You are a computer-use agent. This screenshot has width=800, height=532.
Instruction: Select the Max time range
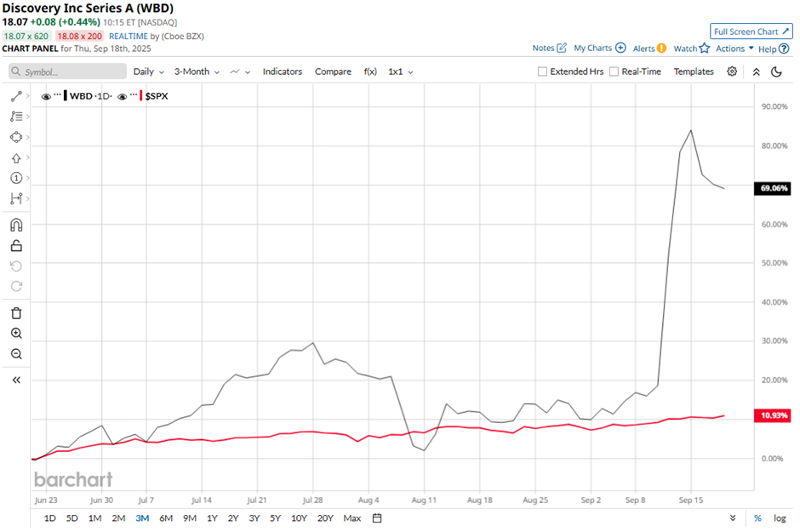352,518
